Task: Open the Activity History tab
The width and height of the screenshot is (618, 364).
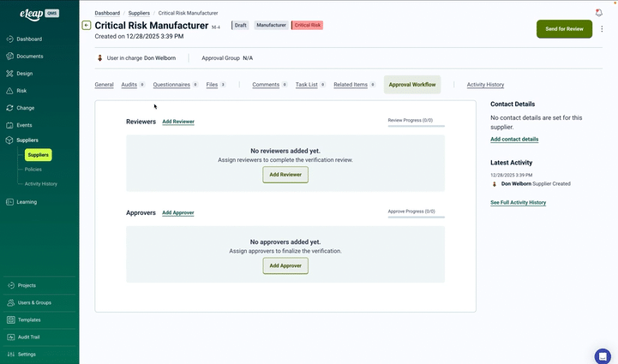Action: (485, 85)
